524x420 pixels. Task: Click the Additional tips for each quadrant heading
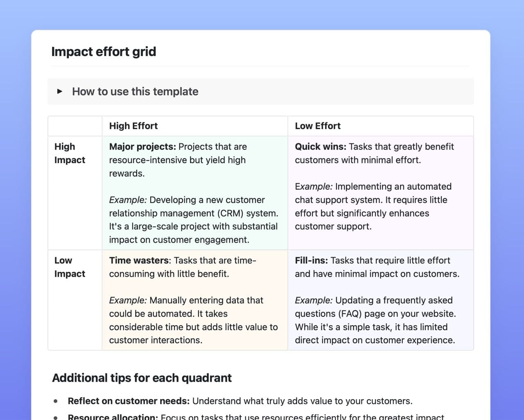(x=142, y=378)
